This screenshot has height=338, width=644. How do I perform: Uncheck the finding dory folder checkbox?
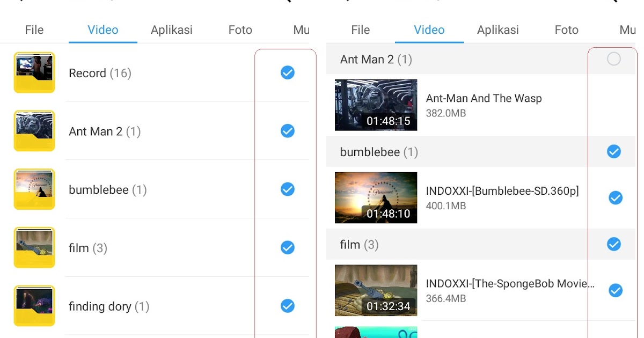point(288,306)
